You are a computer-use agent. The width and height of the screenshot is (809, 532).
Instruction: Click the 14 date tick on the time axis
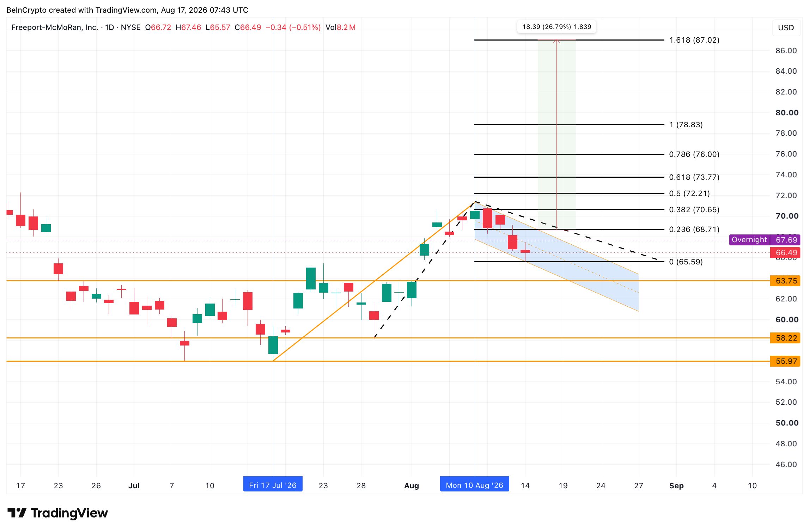(525, 485)
